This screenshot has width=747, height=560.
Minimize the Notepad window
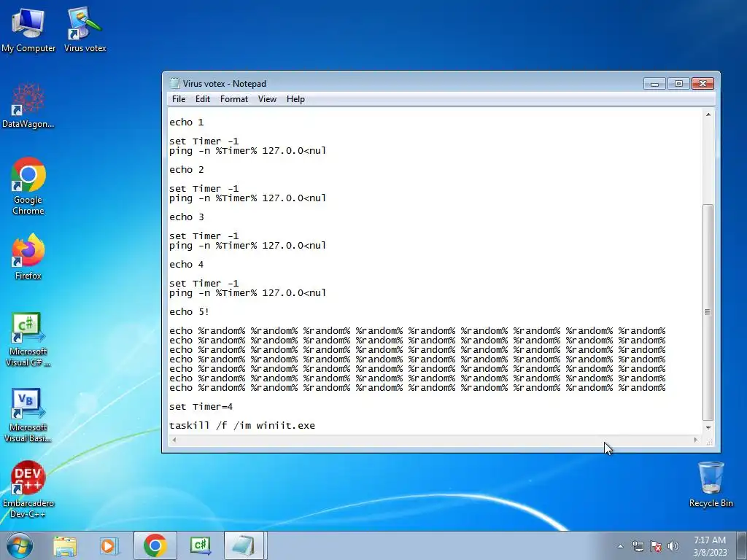point(654,84)
